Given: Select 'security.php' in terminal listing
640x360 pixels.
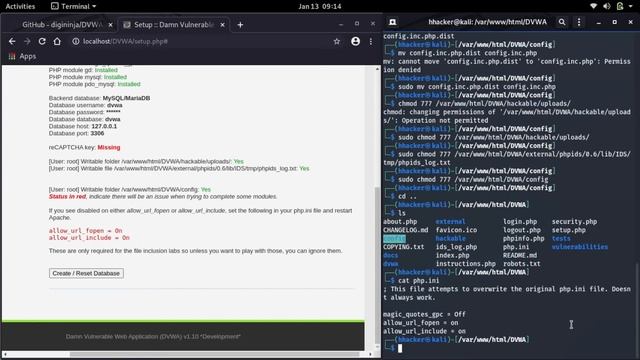Looking at the screenshot, I should click(x=574, y=222).
